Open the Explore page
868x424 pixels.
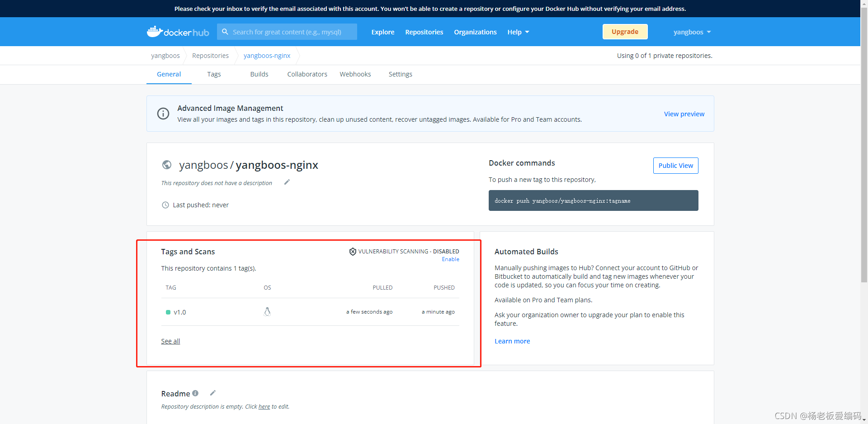point(383,32)
